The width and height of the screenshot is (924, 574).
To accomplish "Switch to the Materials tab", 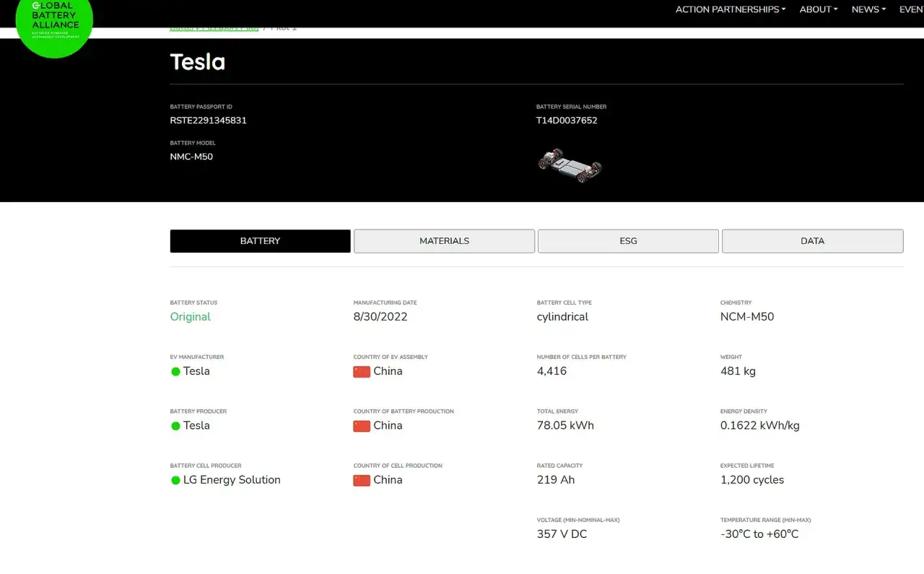I will click(444, 241).
